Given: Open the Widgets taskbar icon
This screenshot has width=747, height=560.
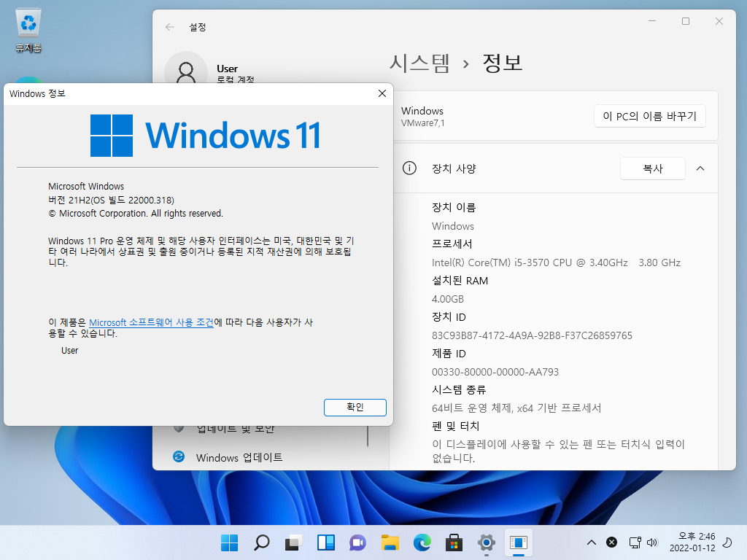Looking at the screenshot, I should [x=326, y=542].
